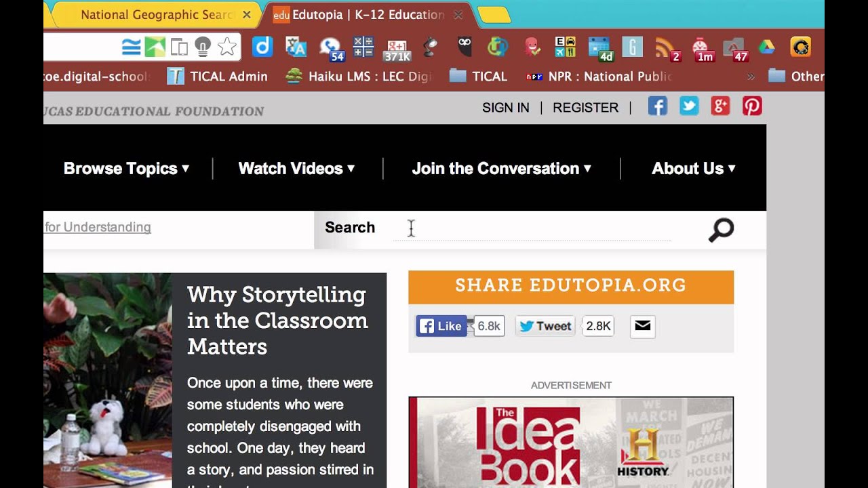This screenshot has height=488, width=868.
Task: Click the red octopus extension icon
Action: click(x=532, y=47)
